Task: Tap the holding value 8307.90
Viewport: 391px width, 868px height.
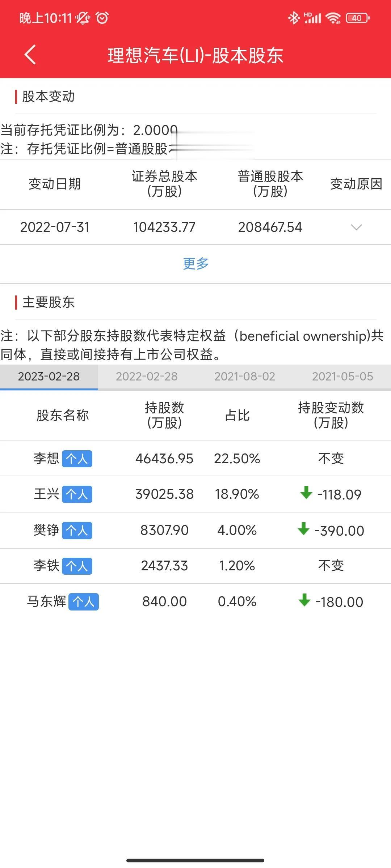Action: click(164, 530)
